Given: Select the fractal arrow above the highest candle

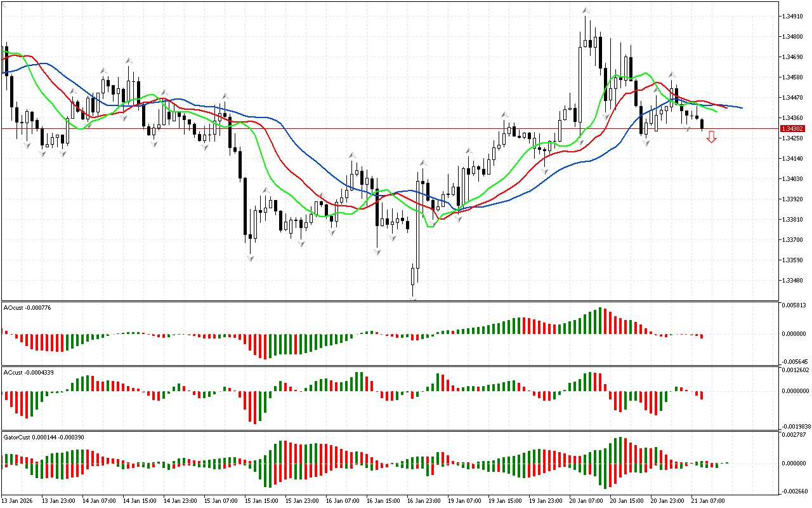Looking at the screenshot, I should pyautogui.click(x=586, y=11).
